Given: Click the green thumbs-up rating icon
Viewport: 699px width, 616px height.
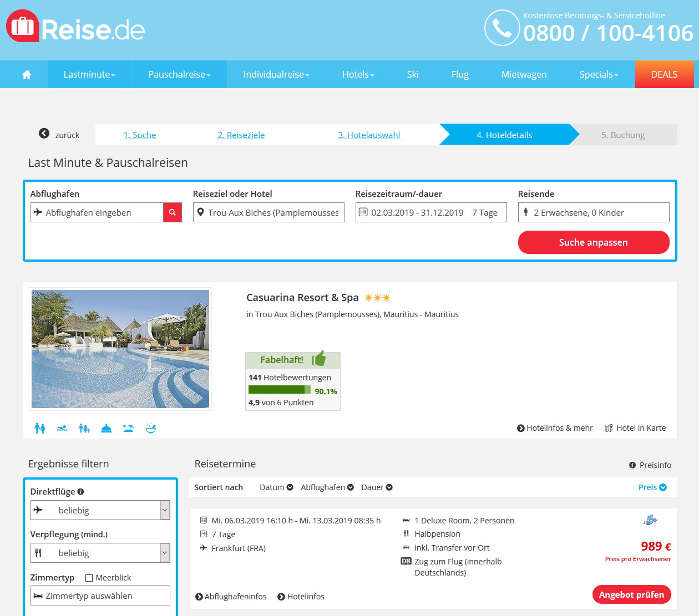Looking at the screenshot, I should (318, 358).
